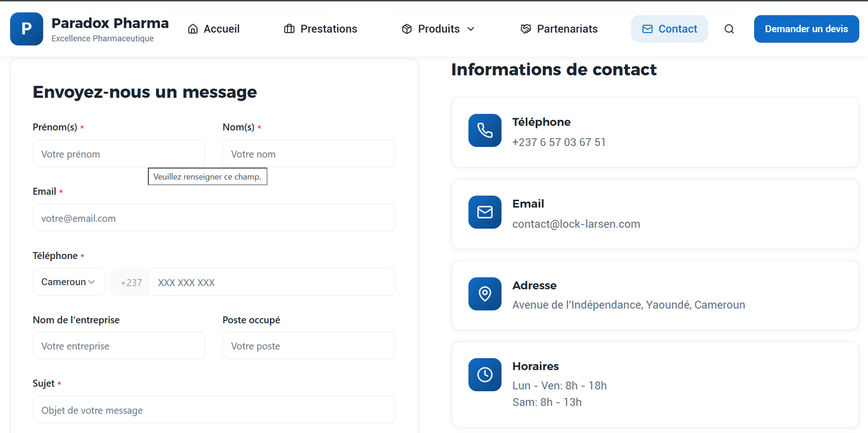Click the Téléphone handset icon
868x433 pixels.
(x=485, y=131)
